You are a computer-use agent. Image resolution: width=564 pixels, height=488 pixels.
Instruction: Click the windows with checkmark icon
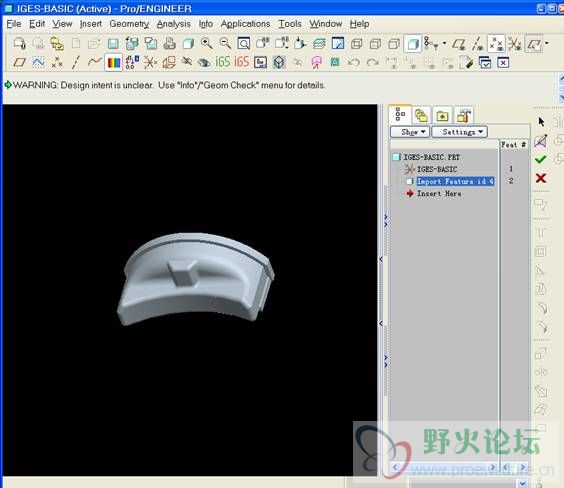(x=485, y=63)
